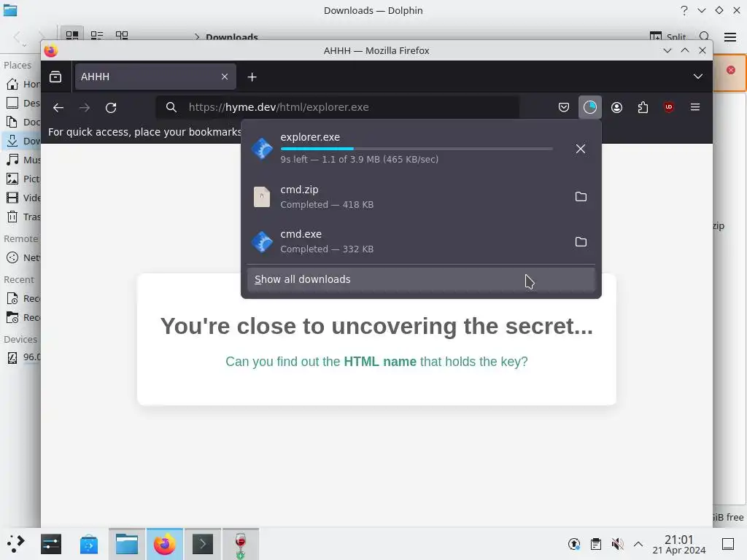The image size is (747, 560).
Task: Open a new tab with plus button
Action: pos(252,77)
